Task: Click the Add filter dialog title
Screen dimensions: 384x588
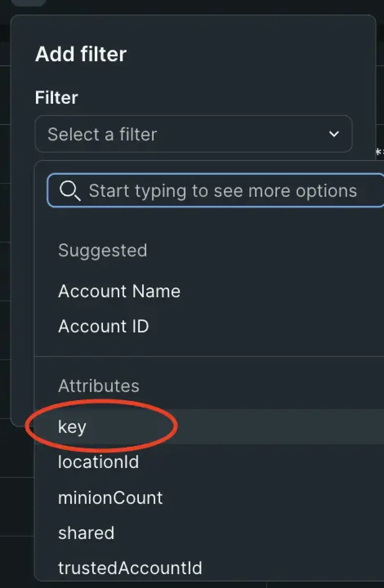Action: (x=81, y=54)
